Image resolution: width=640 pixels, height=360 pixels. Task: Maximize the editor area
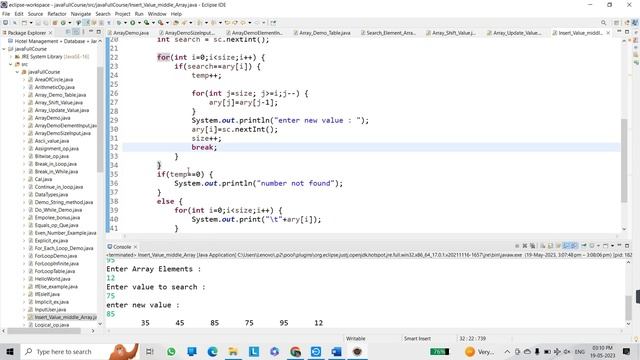pos(627,32)
